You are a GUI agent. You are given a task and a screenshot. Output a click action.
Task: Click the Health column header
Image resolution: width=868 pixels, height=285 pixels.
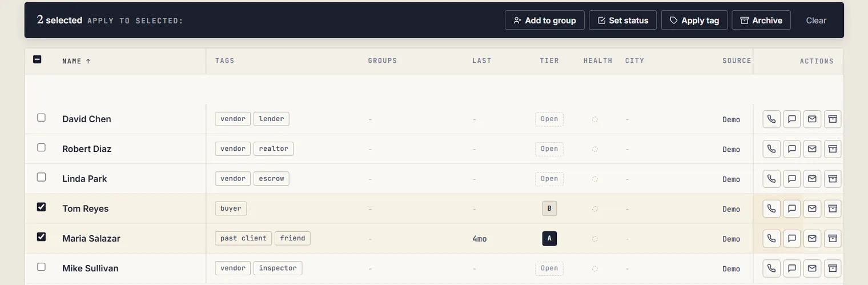598,61
